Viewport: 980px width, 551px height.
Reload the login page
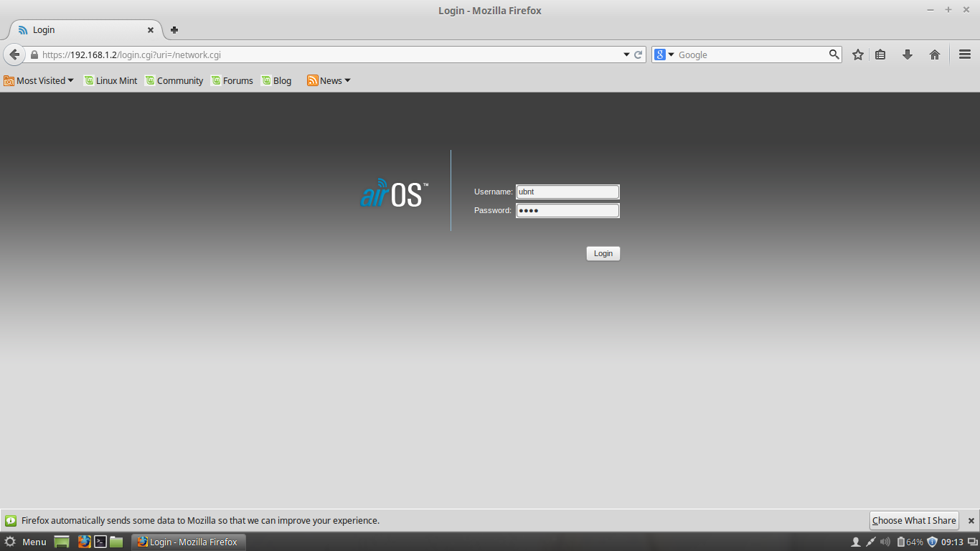click(638, 54)
